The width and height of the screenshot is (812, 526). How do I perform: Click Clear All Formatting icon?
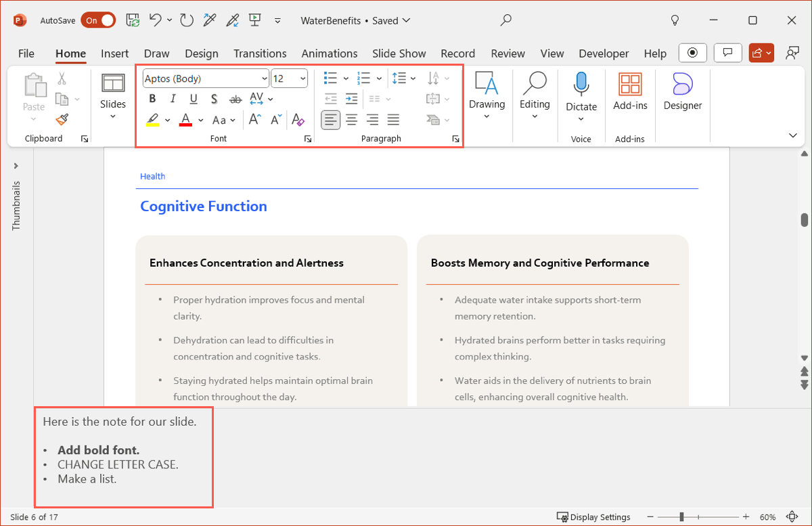pos(298,120)
